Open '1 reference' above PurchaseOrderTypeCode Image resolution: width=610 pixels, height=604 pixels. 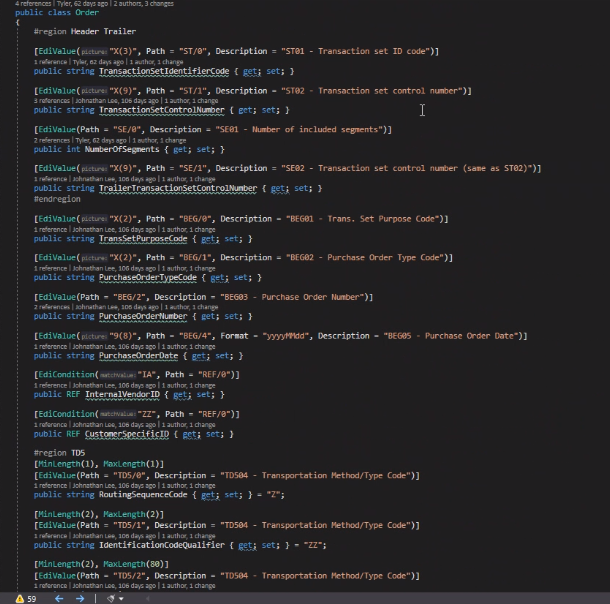click(51, 268)
